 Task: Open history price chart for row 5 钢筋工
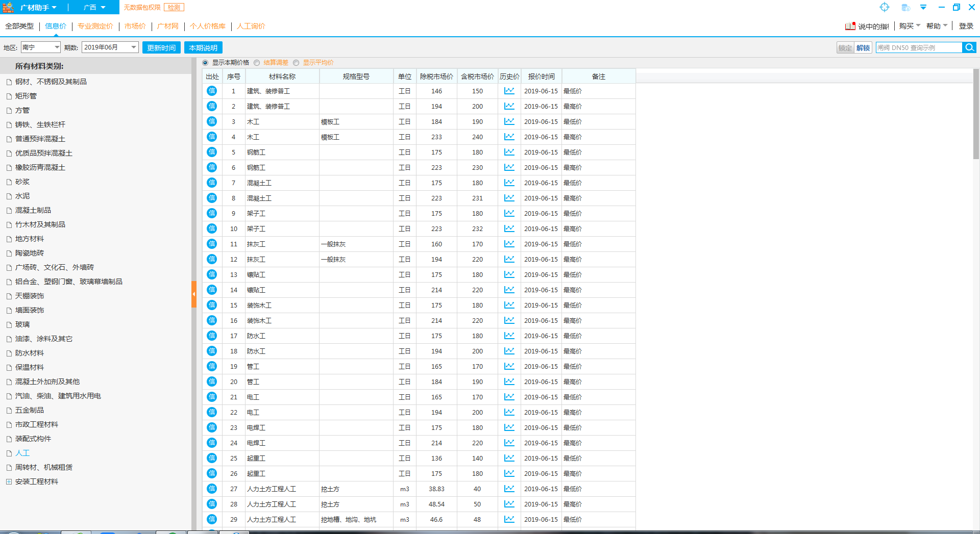coord(509,152)
